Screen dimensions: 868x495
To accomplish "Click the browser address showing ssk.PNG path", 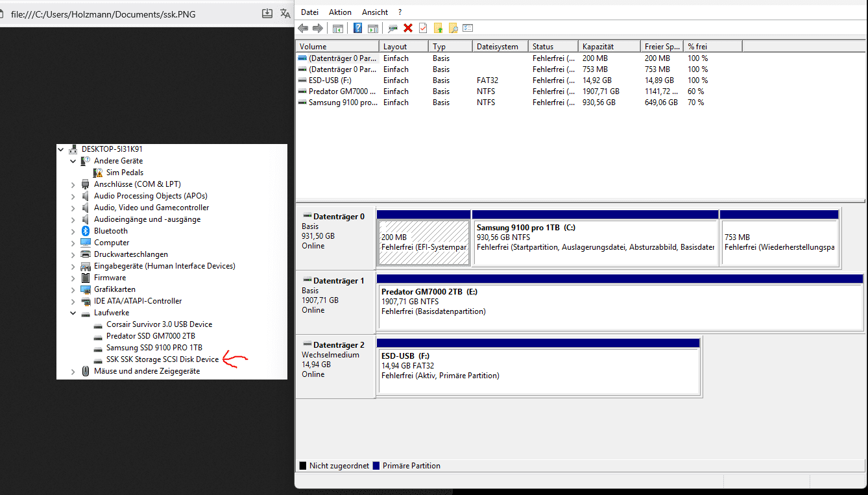I will [x=103, y=14].
